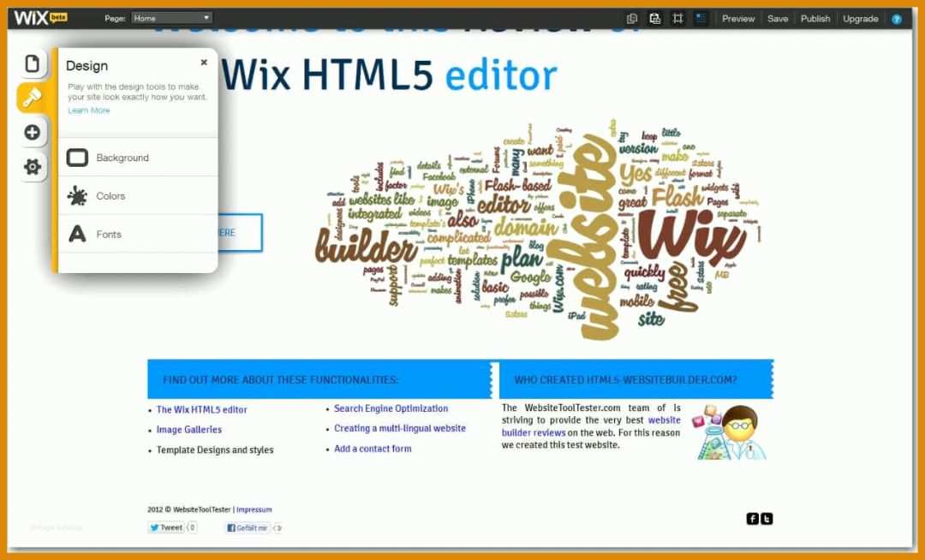Click the Impressum footer link
925x560 pixels.
point(254,509)
